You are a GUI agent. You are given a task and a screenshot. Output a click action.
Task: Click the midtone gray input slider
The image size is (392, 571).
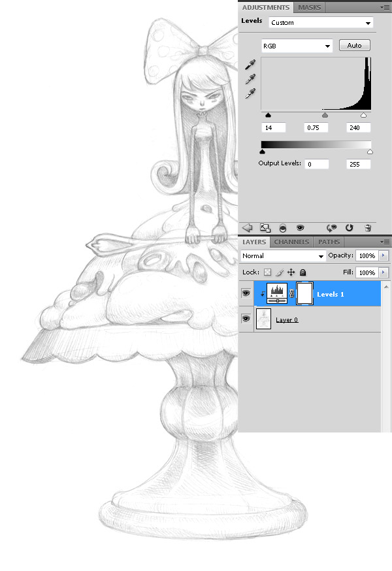click(x=325, y=115)
